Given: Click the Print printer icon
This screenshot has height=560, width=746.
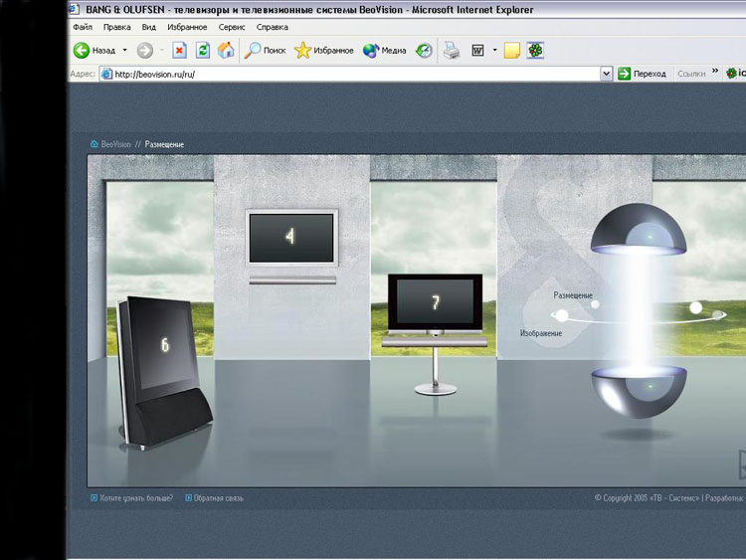Looking at the screenshot, I should pos(452,50).
